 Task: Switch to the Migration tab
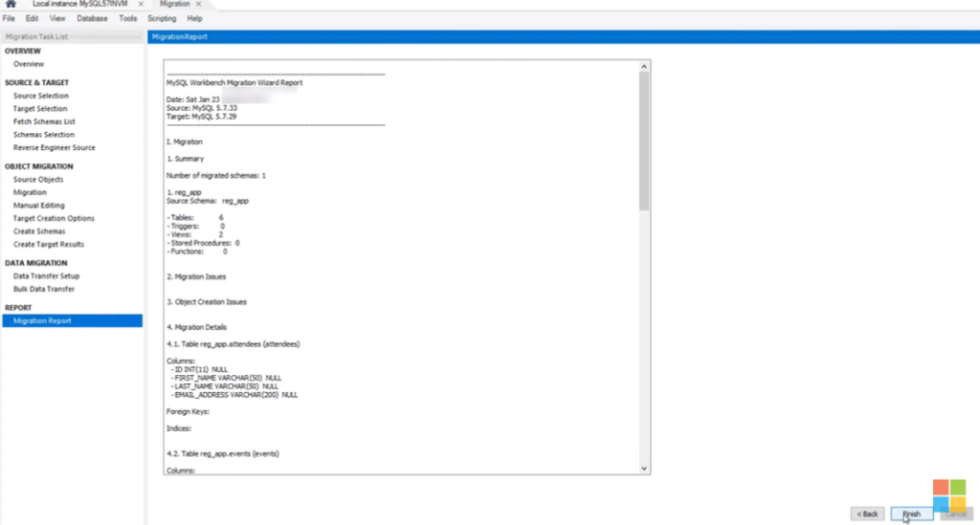pos(174,4)
